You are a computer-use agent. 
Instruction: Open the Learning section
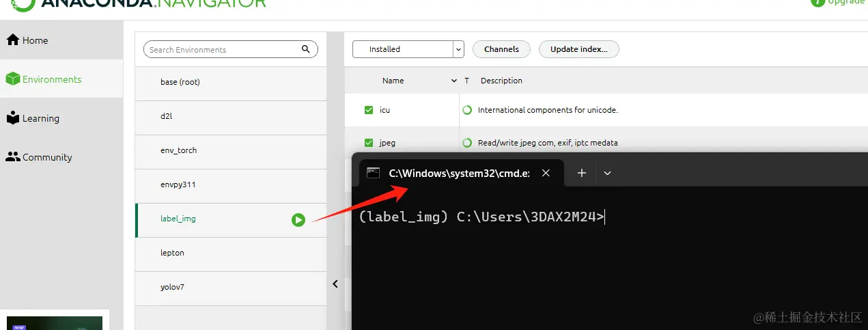61,118
